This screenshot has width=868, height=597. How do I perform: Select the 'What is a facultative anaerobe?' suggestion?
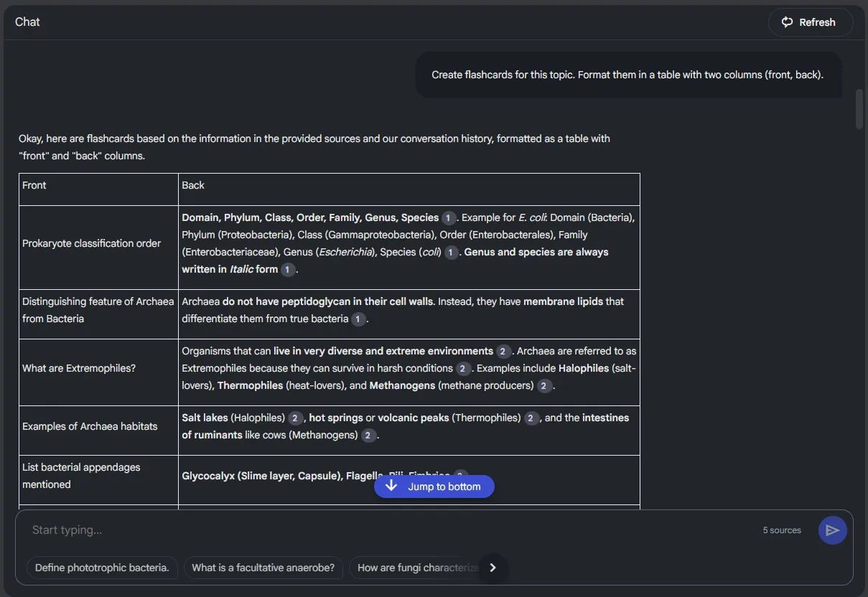(x=263, y=567)
